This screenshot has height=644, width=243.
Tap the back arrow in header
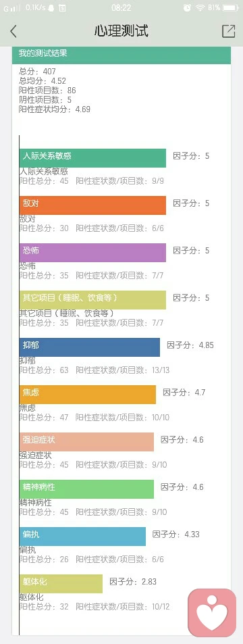13,31
